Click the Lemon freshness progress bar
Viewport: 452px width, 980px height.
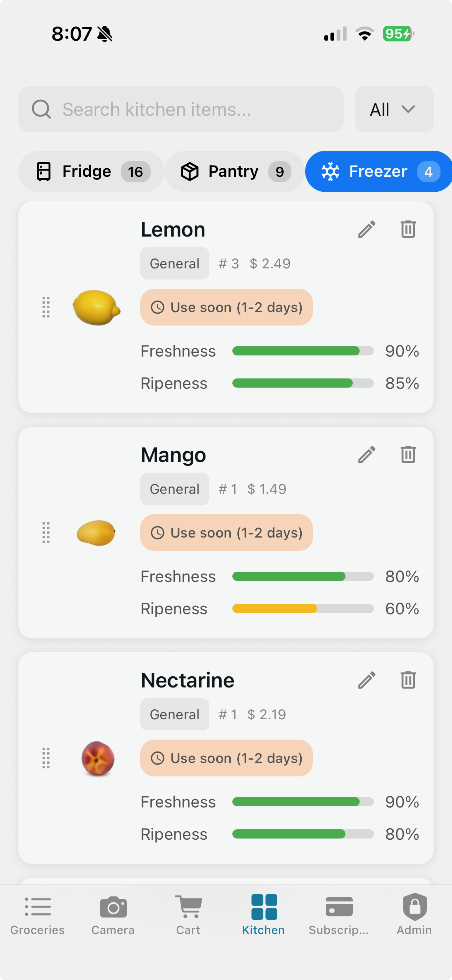click(x=303, y=351)
